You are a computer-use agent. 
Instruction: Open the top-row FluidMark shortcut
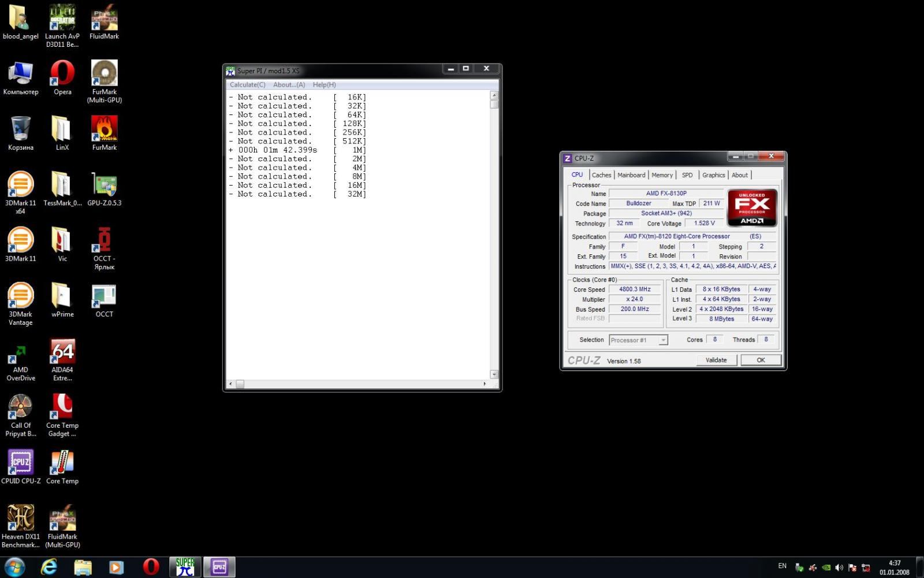[x=105, y=23]
